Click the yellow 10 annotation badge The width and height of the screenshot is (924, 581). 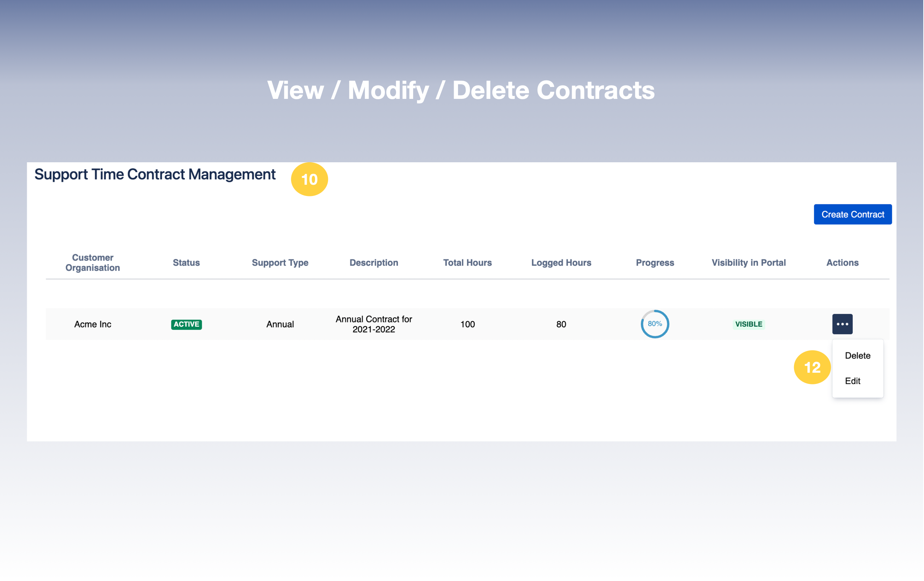click(x=309, y=179)
